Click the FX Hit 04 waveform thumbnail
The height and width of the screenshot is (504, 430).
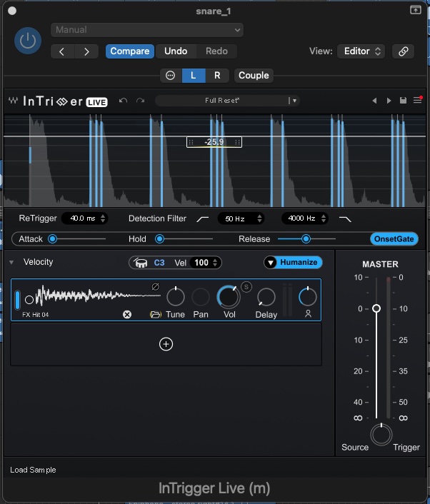click(98, 295)
